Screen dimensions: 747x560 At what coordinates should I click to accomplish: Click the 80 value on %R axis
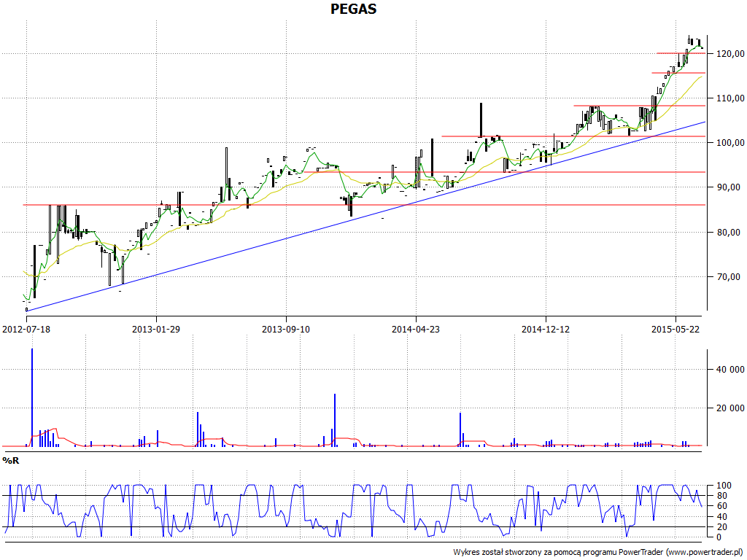coord(721,496)
